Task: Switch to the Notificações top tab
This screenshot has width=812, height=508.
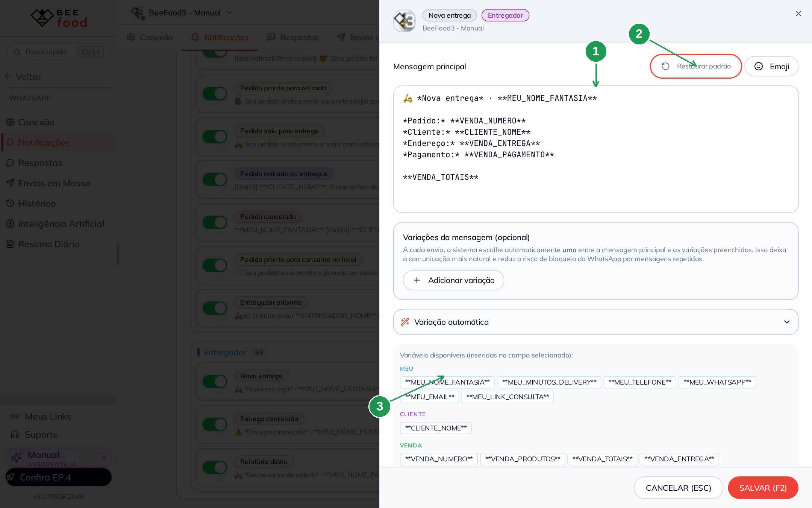Action: coord(220,37)
